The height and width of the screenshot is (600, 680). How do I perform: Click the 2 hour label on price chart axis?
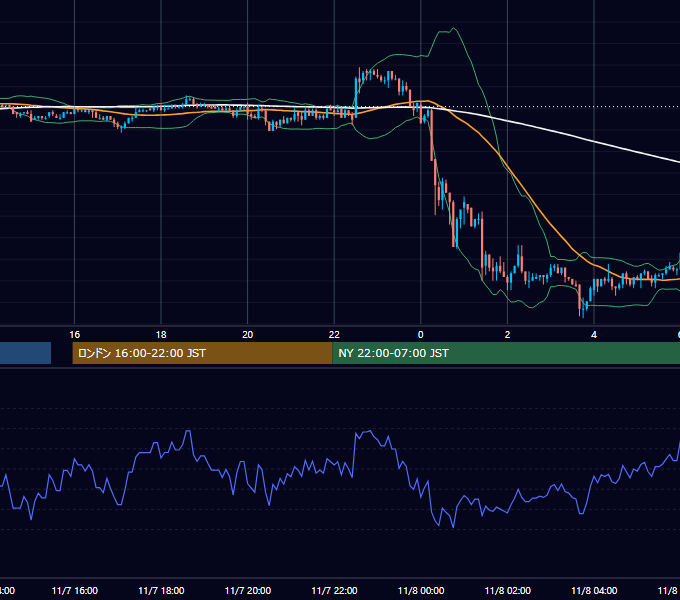pyautogui.click(x=507, y=335)
